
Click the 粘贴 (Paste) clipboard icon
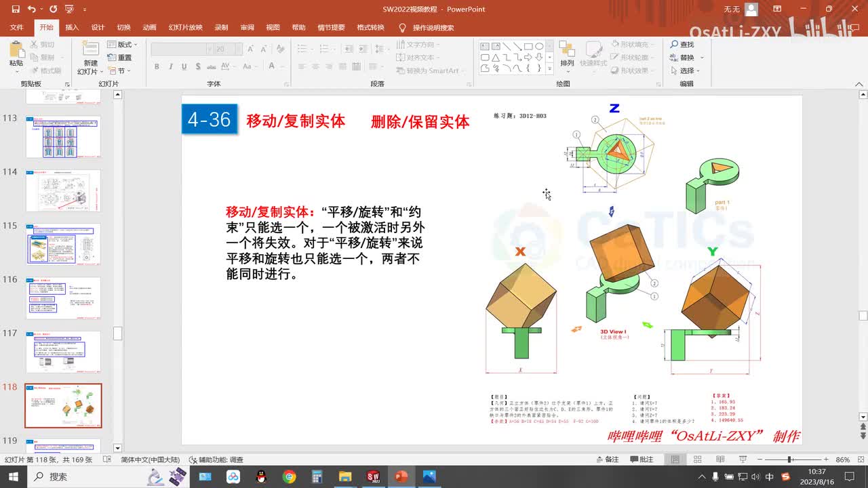[x=16, y=49]
